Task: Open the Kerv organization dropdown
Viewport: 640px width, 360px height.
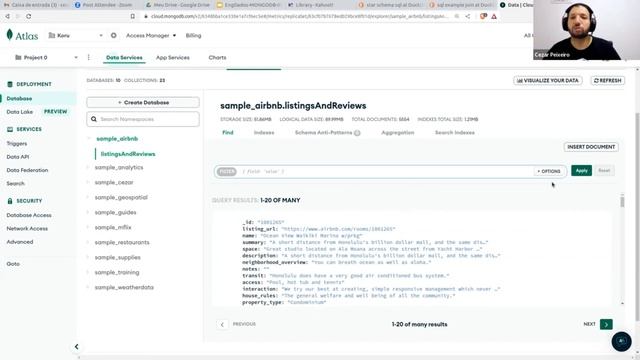Action: point(76,36)
